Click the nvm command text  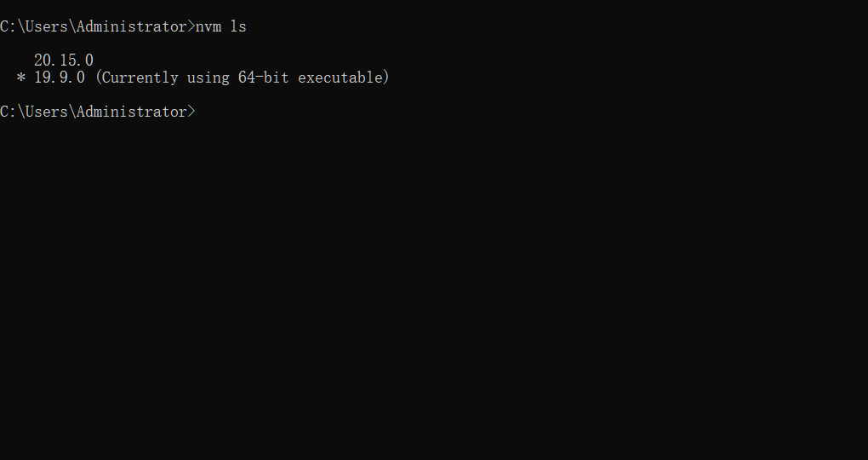[x=208, y=26]
